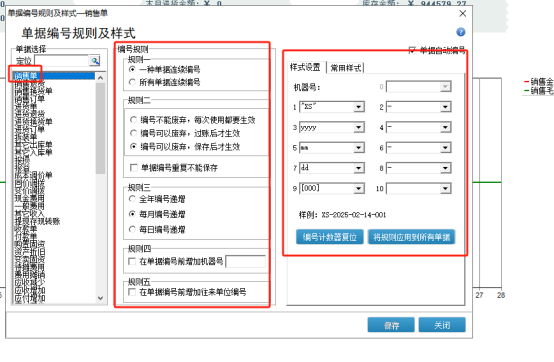Image resolution: width=554 pixels, height=362 pixels.
Task: Open dropdown 3 with yyyy value
Action: pyautogui.click(x=358, y=127)
